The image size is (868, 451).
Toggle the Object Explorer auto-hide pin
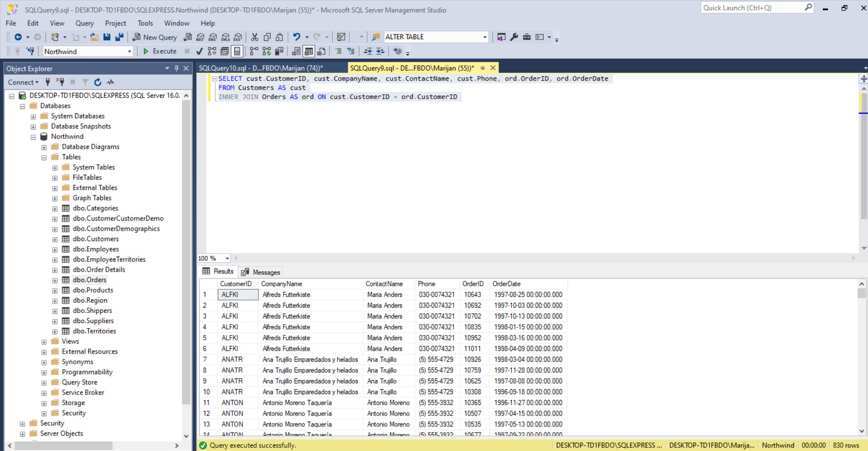point(177,68)
